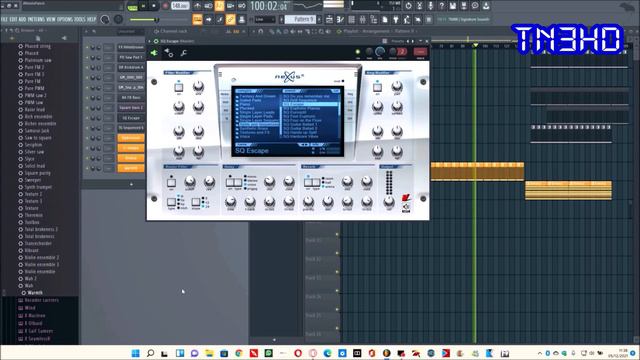Screen dimensions: 640x360
Task: Click the red button in plugin wrapper toolbar
Action: tap(420, 51)
